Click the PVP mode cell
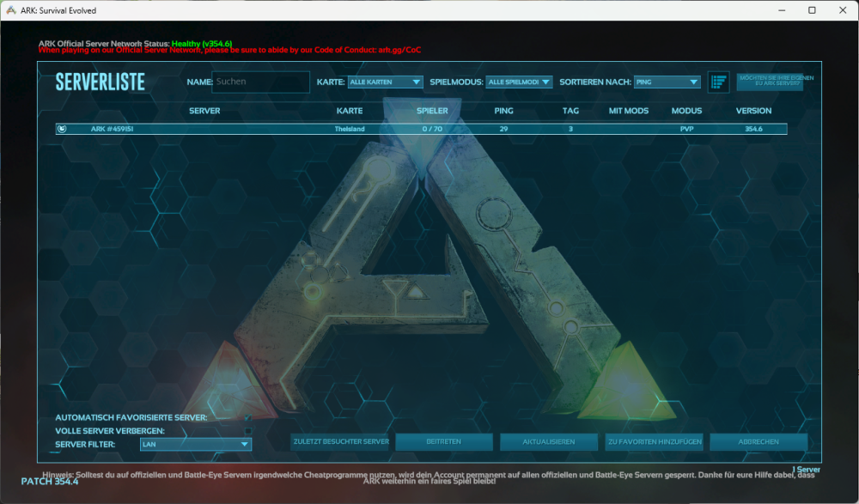The image size is (859, 504). (686, 129)
